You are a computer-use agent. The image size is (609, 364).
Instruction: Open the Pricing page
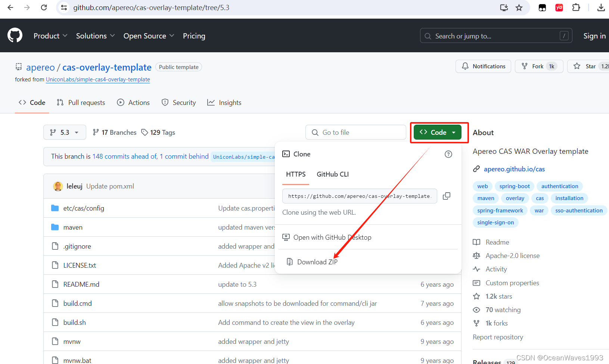[x=194, y=36]
